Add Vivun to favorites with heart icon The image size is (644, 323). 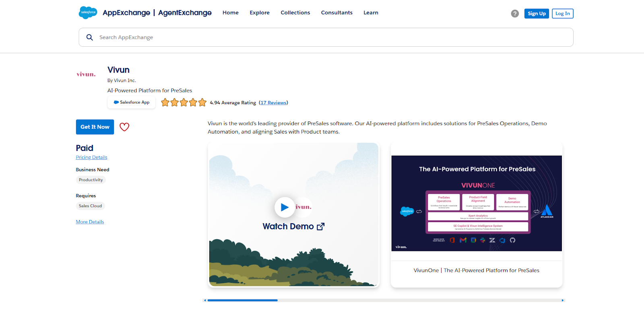click(x=124, y=127)
